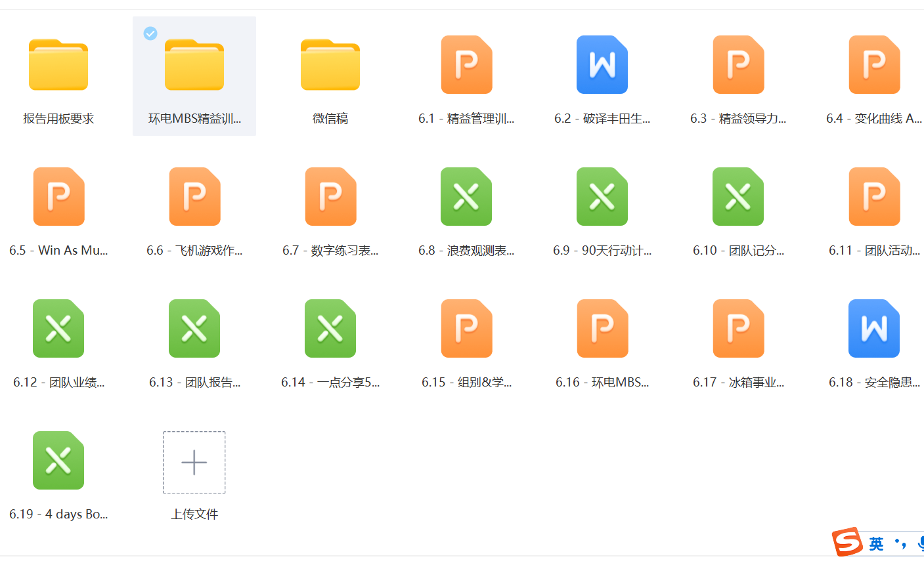Select the PowerPoint file 6.5 Win As Mu

point(58,196)
